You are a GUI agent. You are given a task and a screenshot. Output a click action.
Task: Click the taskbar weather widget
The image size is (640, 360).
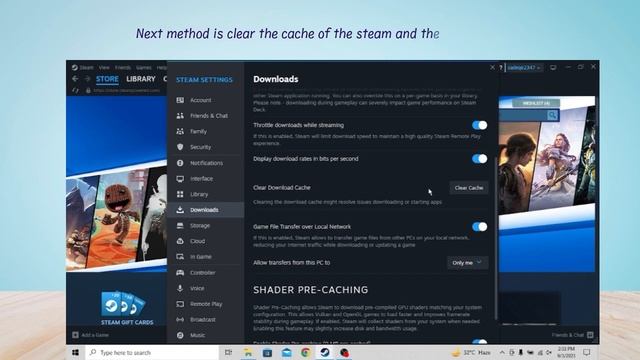coord(471,352)
